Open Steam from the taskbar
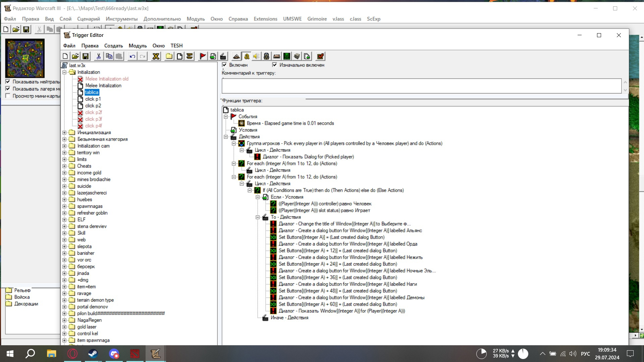Image resolution: width=644 pixels, height=362 pixels. pyautogui.click(x=93, y=354)
